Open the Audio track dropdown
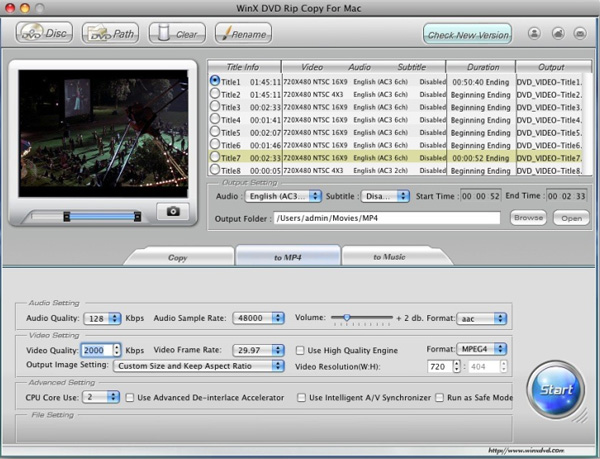Screen dimensions: 600x459 (x=283, y=196)
